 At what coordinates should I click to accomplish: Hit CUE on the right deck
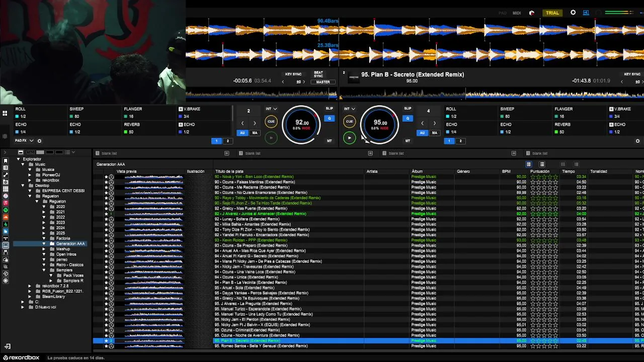(x=349, y=121)
